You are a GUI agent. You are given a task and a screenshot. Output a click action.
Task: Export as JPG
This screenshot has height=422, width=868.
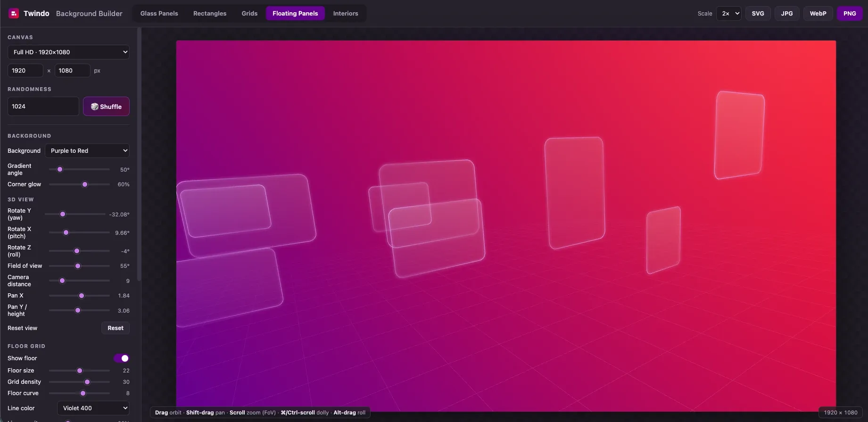[787, 13]
